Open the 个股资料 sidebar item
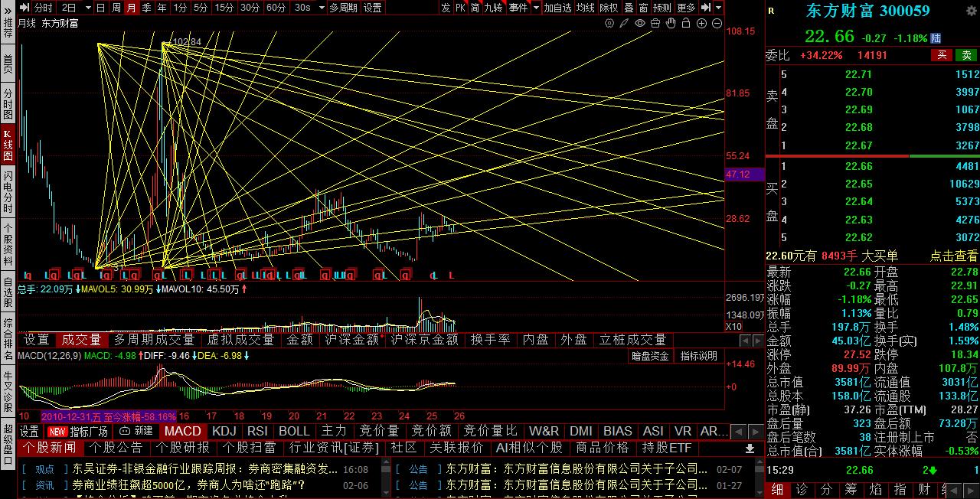 pyautogui.click(x=8, y=243)
